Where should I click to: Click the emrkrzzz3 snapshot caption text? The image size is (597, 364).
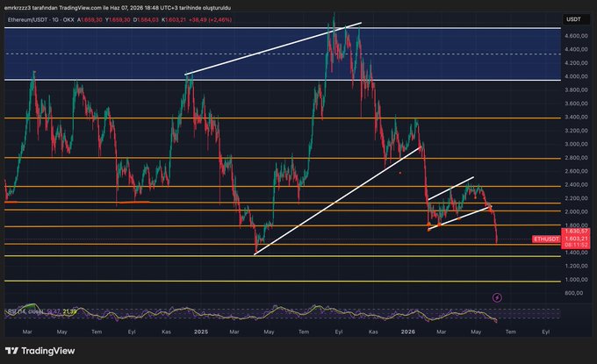(x=118, y=8)
